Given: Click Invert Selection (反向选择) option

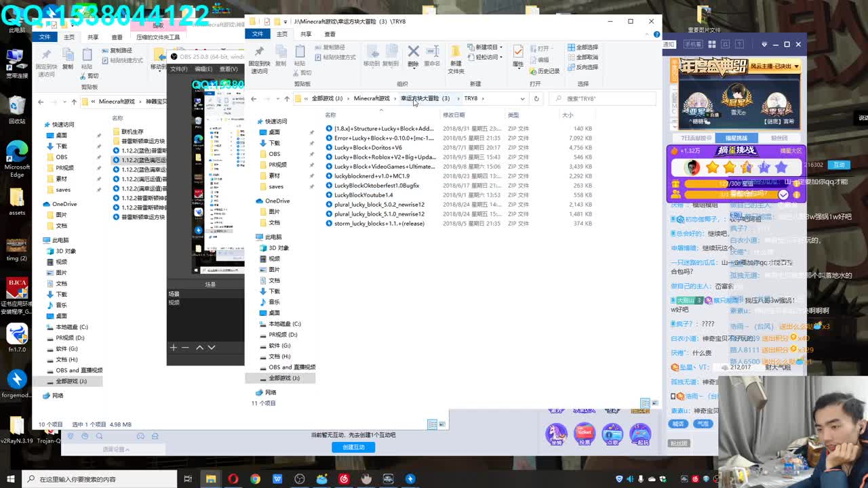Looking at the screenshot, I should point(583,66).
